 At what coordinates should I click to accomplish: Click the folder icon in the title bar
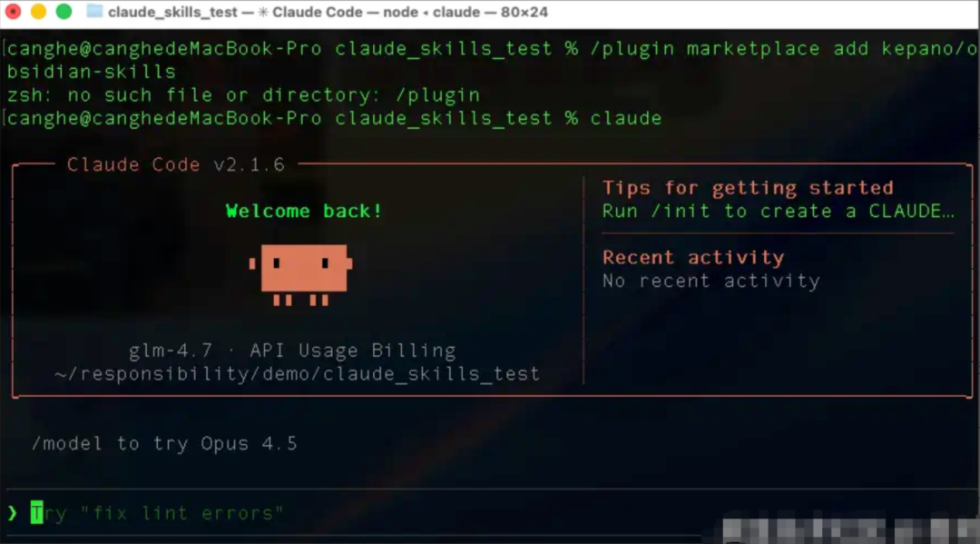point(94,11)
